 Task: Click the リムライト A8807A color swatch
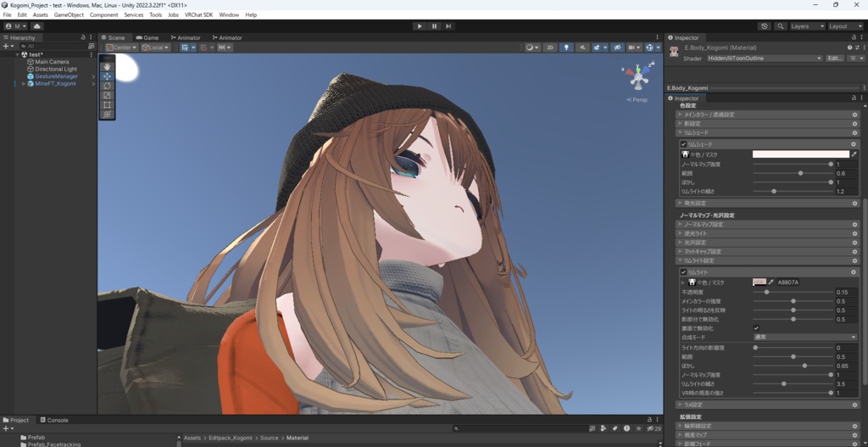[x=759, y=282]
